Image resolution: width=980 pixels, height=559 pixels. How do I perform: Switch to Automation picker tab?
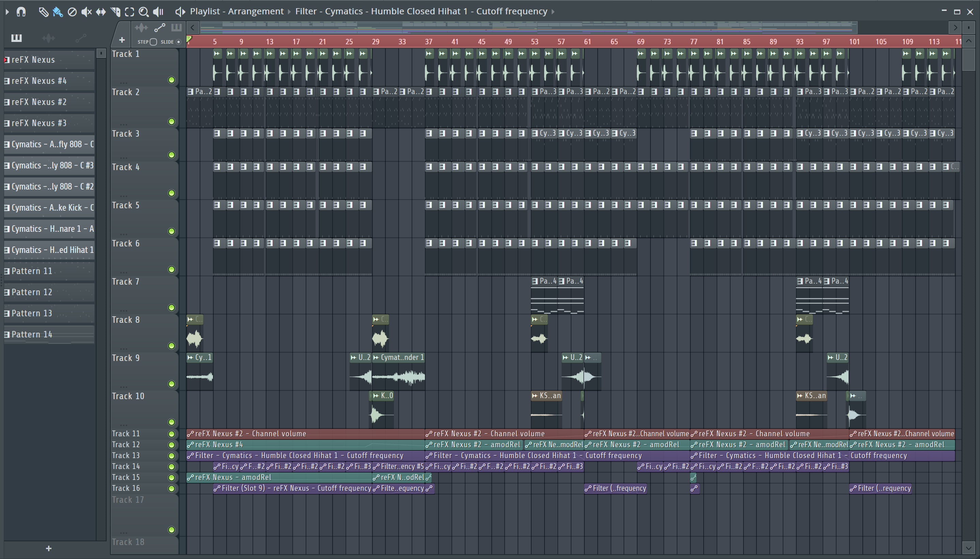(80, 37)
